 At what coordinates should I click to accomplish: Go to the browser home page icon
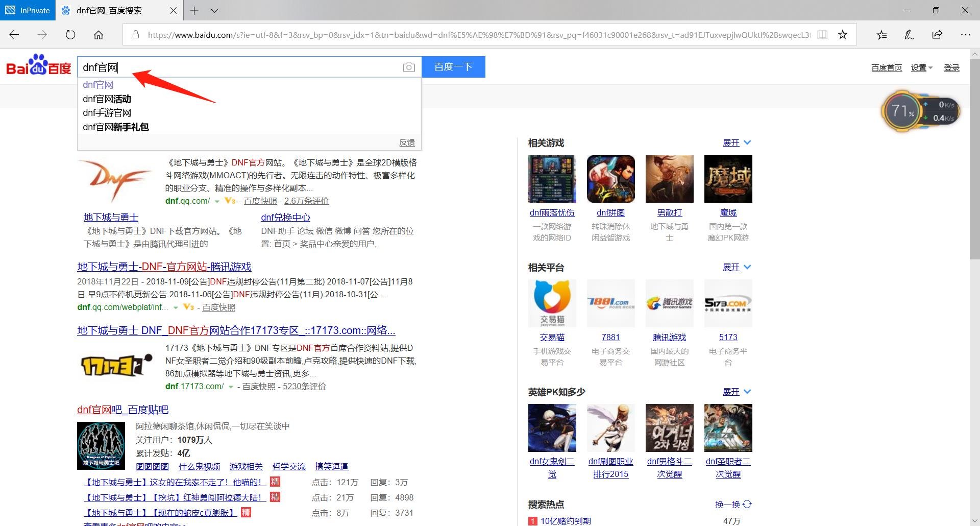(99, 35)
